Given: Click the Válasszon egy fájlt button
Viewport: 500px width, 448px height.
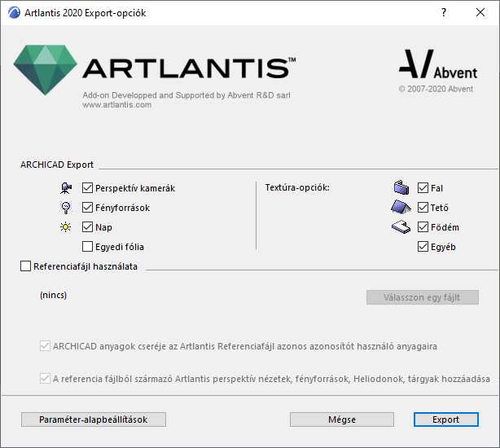Looking at the screenshot, I should tap(422, 297).
